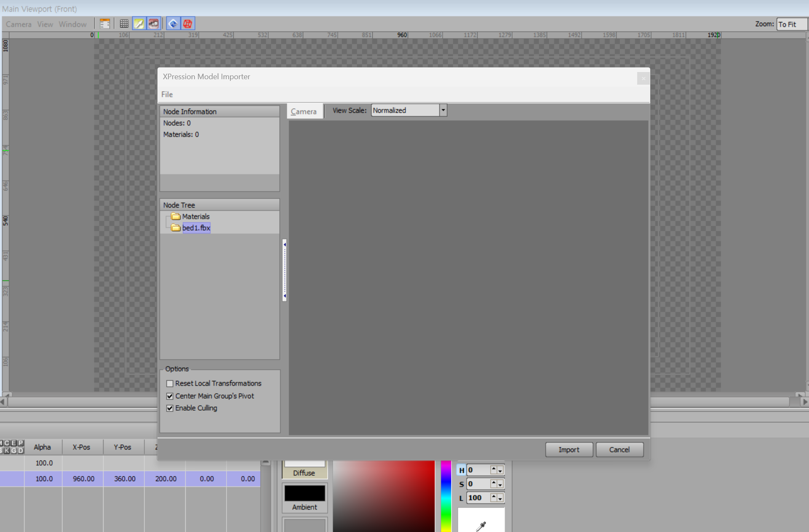
Task: Select bed1.fbx in the Node Tree
Action: (x=196, y=228)
